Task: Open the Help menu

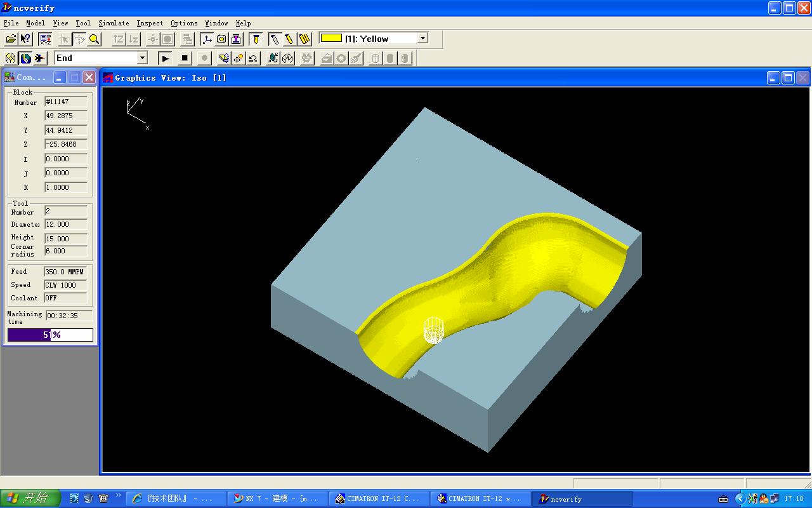Action: click(243, 23)
